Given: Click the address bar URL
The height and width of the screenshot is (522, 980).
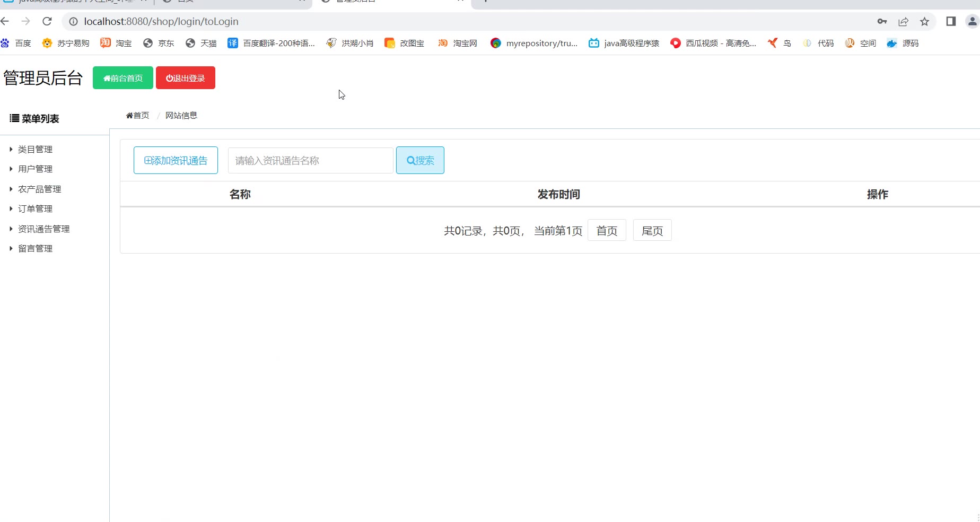Looking at the screenshot, I should tap(161, 22).
